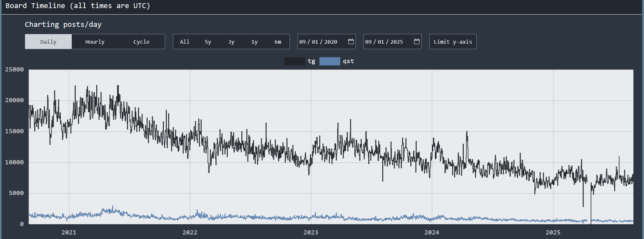This screenshot has height=239, width=644.
Task: Click the 2023 x-axis label
Action: 311,232
